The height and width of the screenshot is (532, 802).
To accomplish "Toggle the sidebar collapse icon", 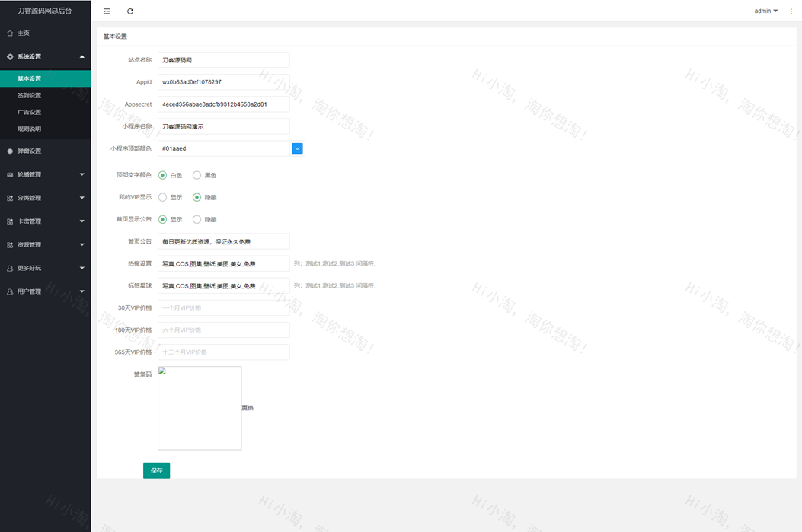I will coord(107,11).
